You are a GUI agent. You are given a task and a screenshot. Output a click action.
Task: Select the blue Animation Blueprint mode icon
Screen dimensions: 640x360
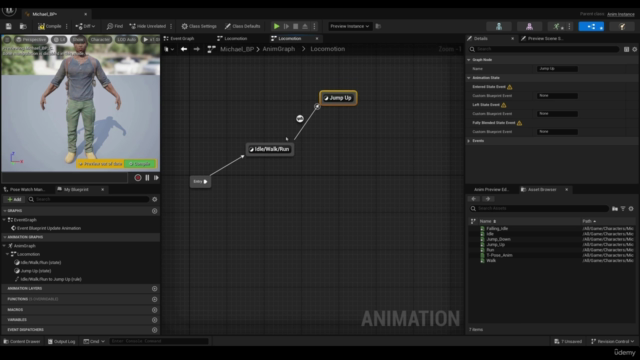(591, 27)
